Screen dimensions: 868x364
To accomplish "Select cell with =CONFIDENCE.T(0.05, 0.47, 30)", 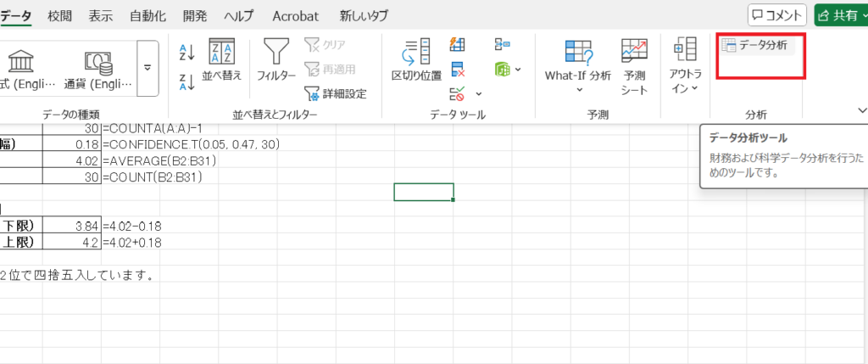I will 192,144.
